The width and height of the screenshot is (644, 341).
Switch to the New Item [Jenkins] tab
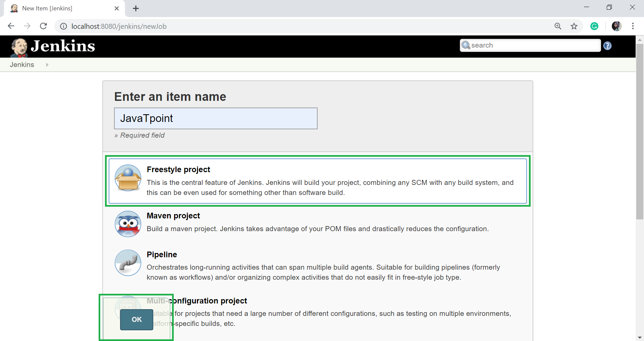[64, 8]
